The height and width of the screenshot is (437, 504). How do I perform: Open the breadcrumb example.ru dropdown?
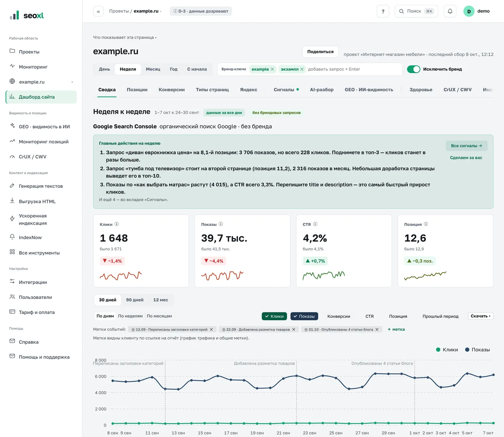[147, 11]
